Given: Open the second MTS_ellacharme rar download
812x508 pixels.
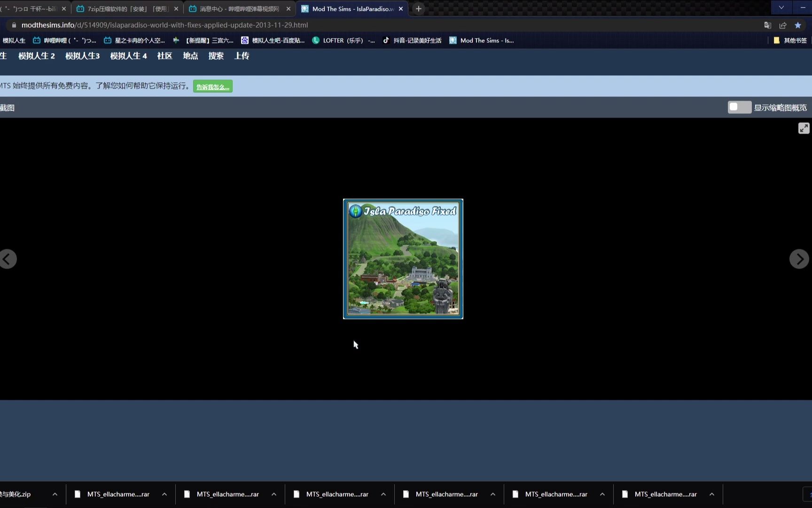Looking at the screenshot, I should point(222,494).
